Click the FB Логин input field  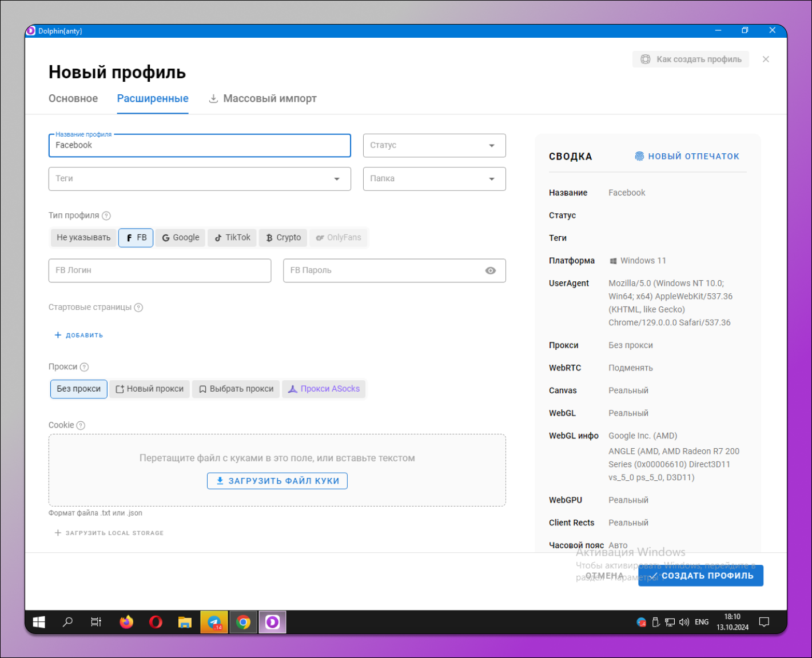point(160,270)
